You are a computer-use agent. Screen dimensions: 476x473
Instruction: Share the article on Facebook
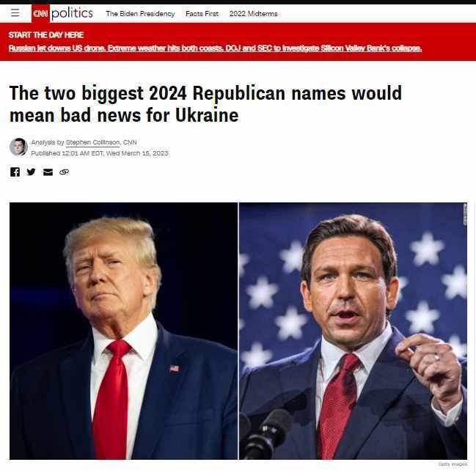tap(15, 172)
